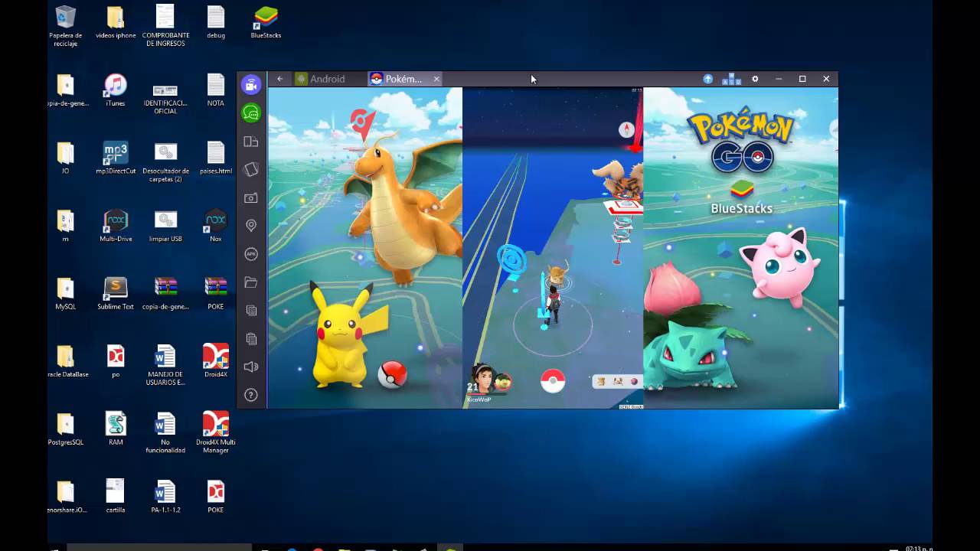Viewport: 980px width, 551px height.
Task: Select the iTunes desktop shortcut
Action: (x=116, y=90)
